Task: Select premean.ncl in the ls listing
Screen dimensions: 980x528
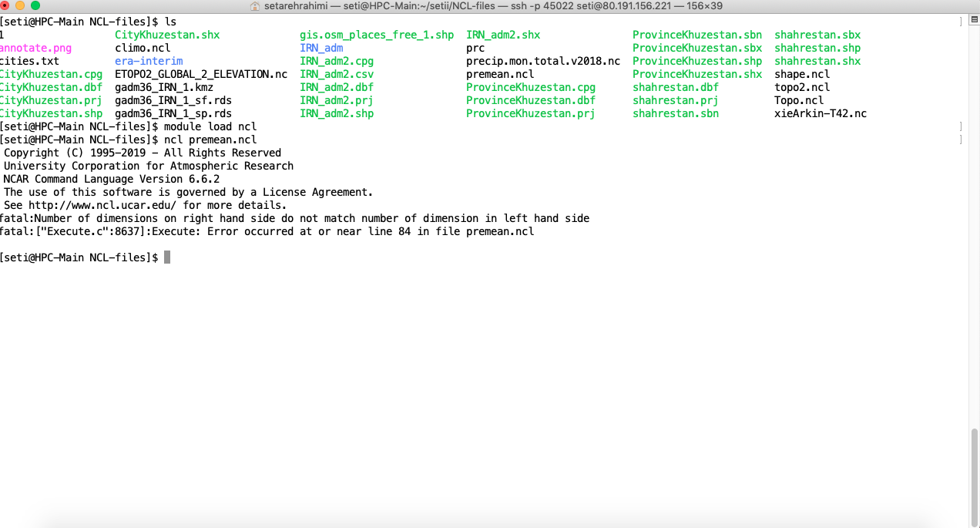Action: pos(500,74)
